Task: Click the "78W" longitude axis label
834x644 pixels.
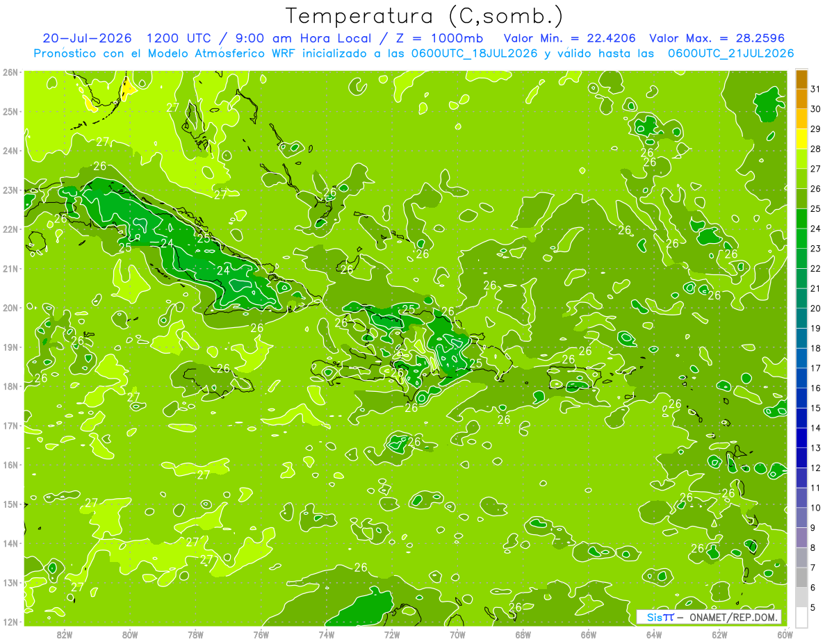Action: [x=195, y=634]
